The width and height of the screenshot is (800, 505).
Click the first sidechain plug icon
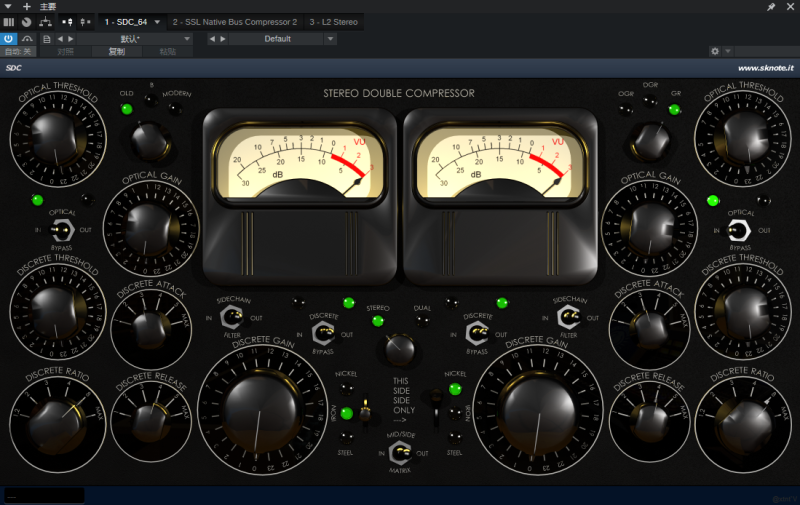click(67, 22)
